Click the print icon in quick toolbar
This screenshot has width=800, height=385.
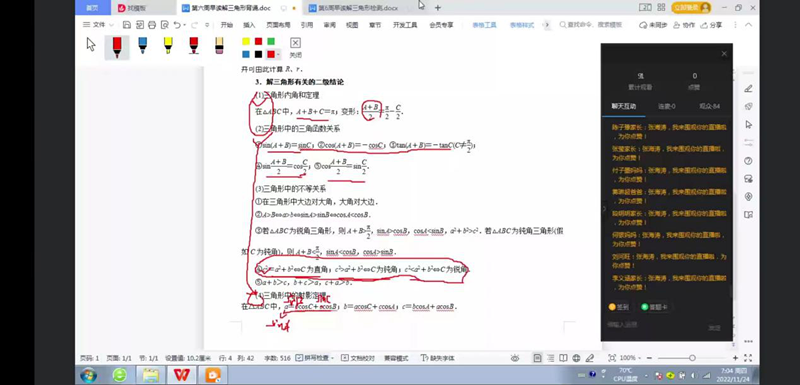point(152,24)
